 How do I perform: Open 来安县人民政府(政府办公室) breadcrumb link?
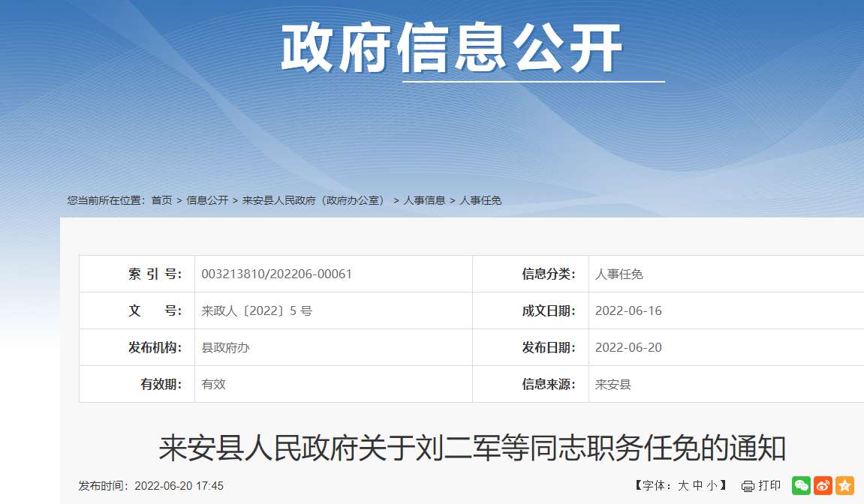tap(314, 200)
